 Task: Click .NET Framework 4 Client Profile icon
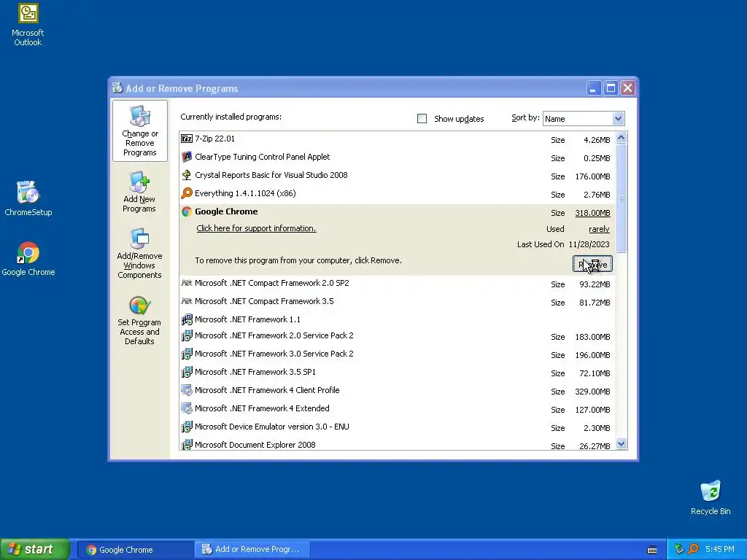click(x=187, y=391)
